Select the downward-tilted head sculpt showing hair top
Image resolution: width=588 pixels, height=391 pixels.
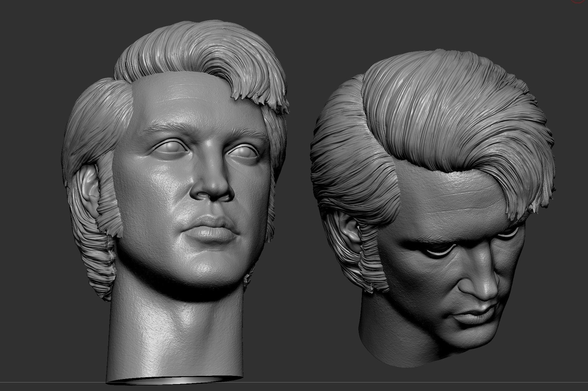point(433,208)
